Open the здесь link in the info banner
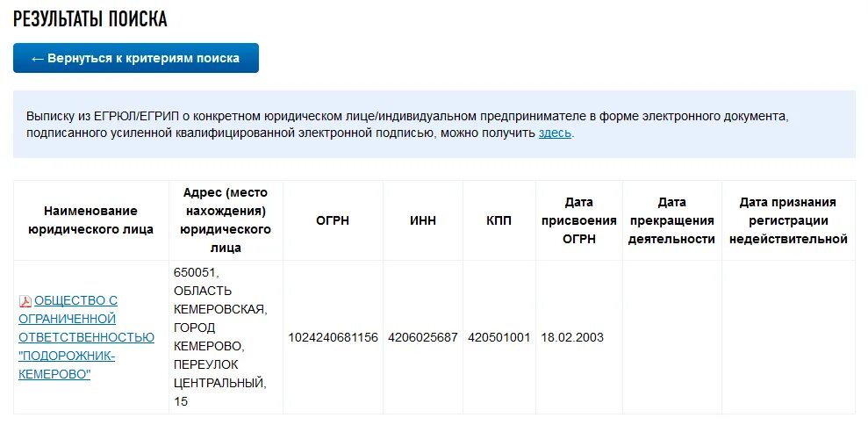868x425 pixels. tap(555, 133)
